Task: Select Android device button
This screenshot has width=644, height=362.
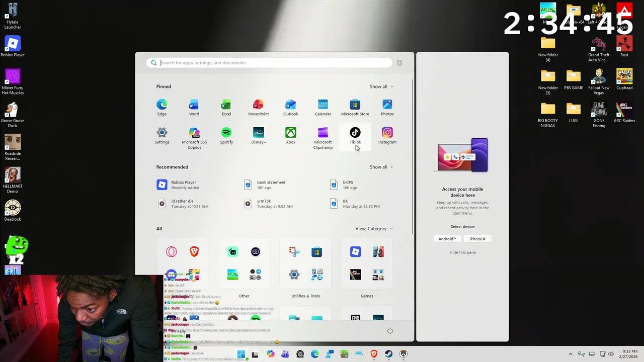Action: [447, 239]
